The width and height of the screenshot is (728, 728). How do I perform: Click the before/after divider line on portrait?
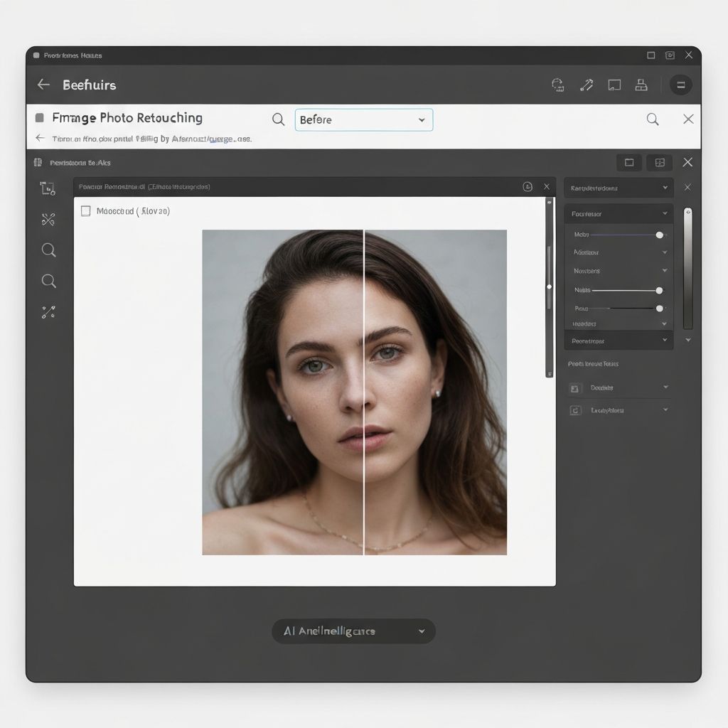click(364, 391)
